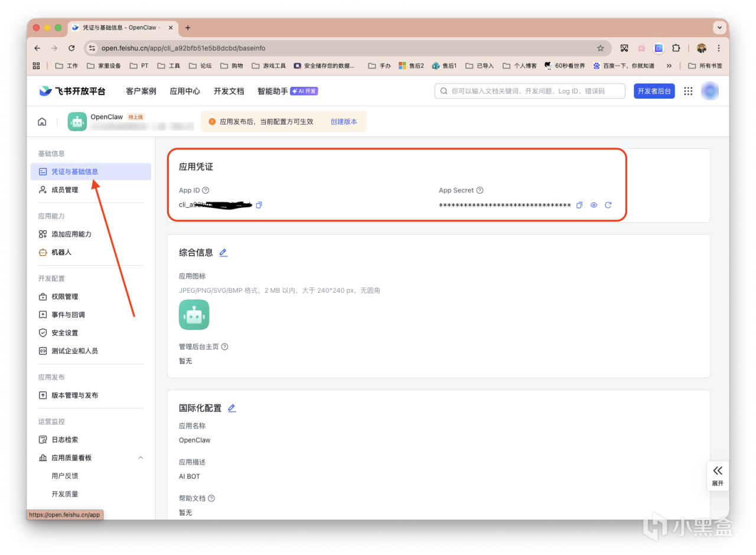756x555 pixels.
Task: Open the 家里设备 bookmark folder
Action: pyautogui.click(x=104, y=66)
